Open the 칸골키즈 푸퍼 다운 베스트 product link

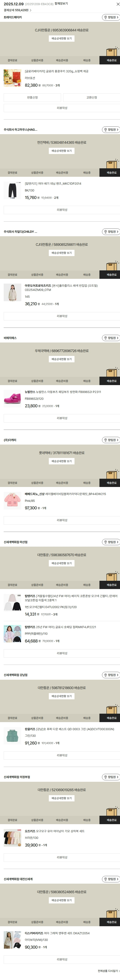[69, 729]
